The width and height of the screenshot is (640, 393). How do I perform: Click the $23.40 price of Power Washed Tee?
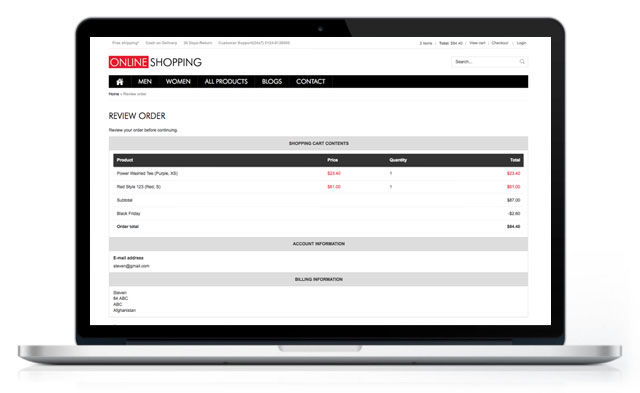pos(334,173)
